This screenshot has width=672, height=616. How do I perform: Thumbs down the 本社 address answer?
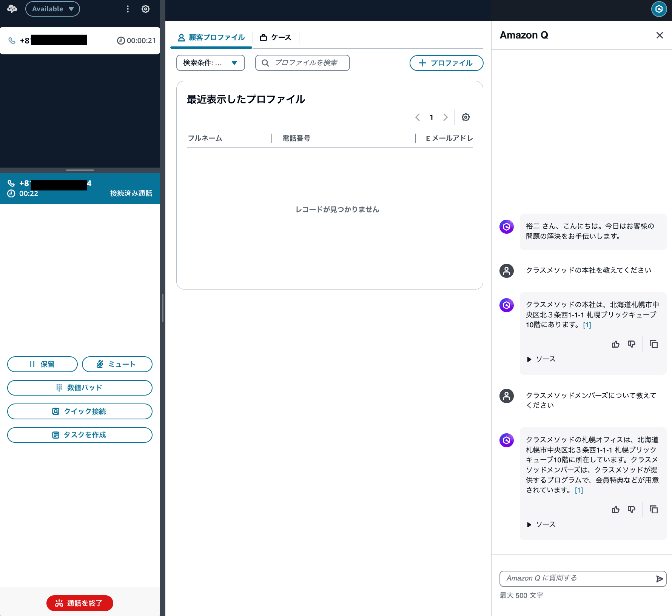tap(631, 344)
